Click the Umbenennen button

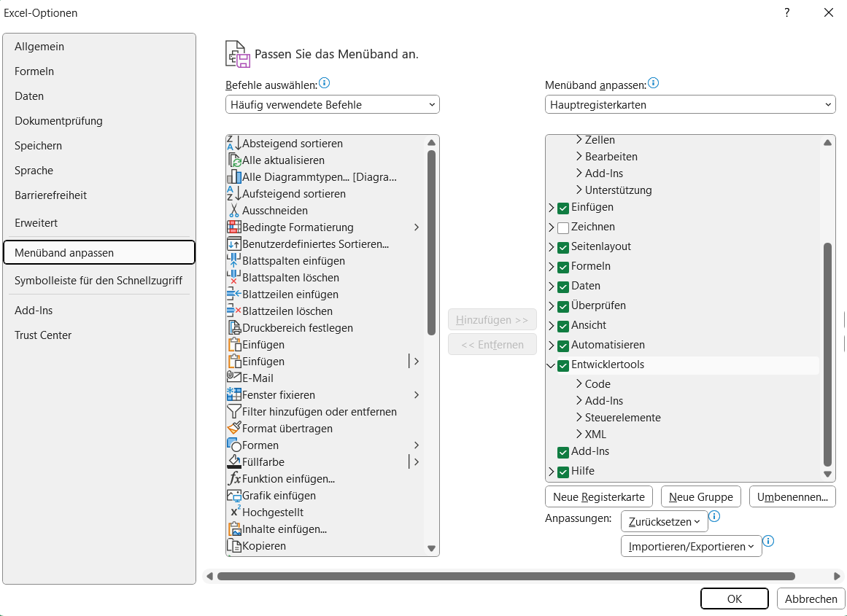(x=792, y=496)
